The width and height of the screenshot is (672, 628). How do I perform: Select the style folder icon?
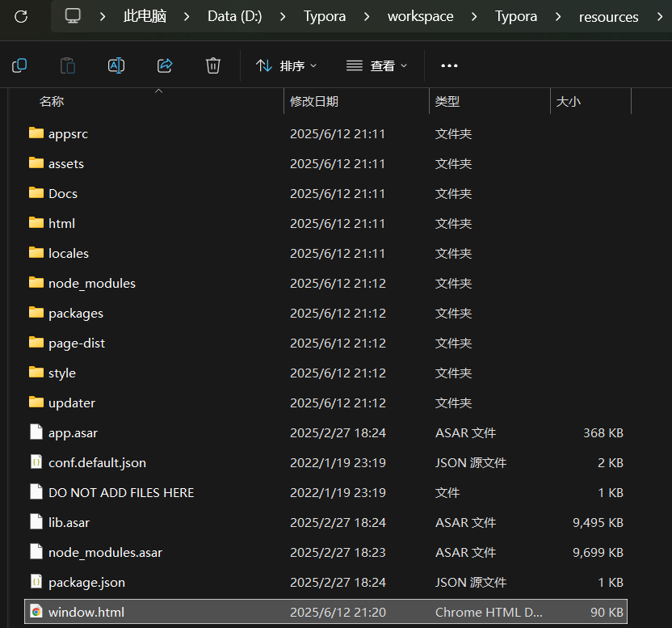point(36,373)
